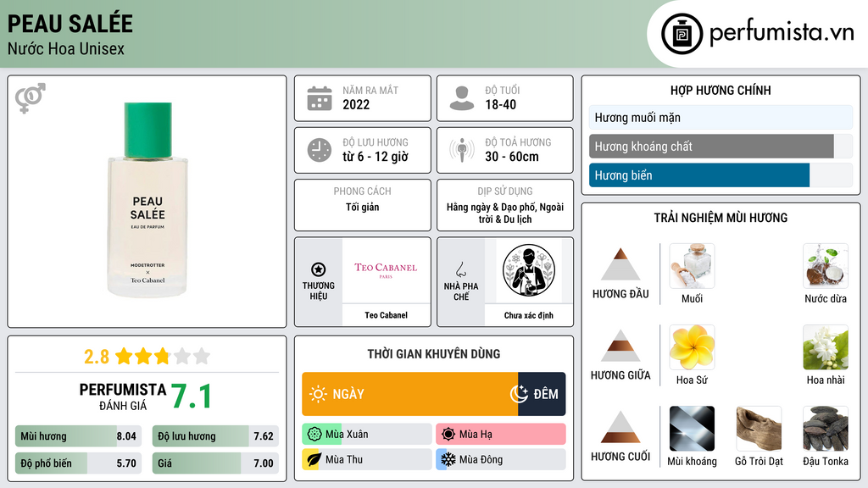Viewport: 868px width, 488px height.
Task: Click the Teo Cabanel Paris brand logo
Action: pyautogui.click(x=386, y=269)
